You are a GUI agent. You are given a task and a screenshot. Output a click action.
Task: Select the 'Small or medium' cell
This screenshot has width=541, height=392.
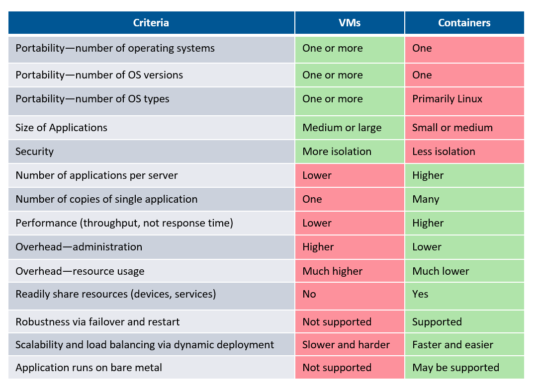coord(452,128)
